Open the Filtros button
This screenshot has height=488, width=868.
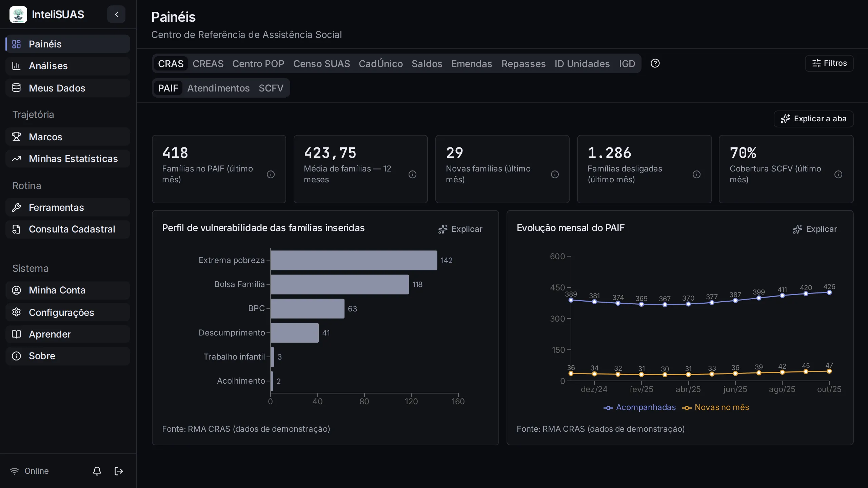829,63
